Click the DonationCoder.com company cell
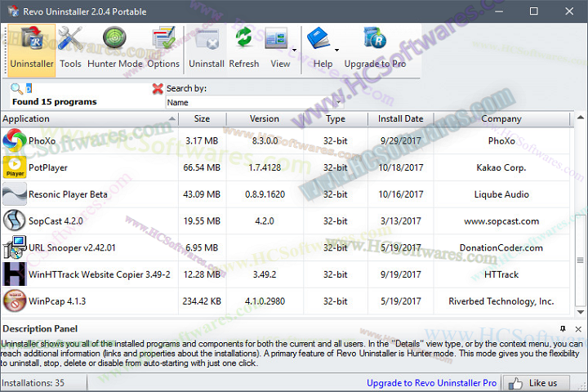The height and width of the screenshot is (392, 588). tap(501, 247)
